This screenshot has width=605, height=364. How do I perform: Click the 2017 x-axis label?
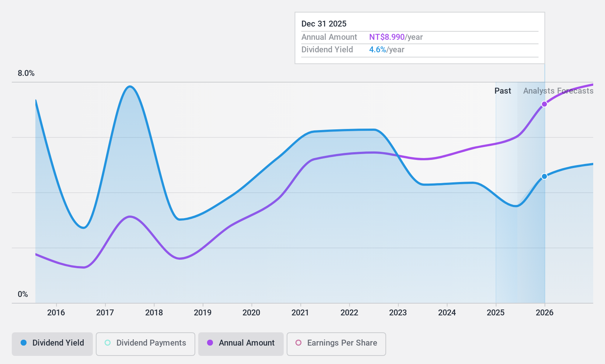(105, 313)
